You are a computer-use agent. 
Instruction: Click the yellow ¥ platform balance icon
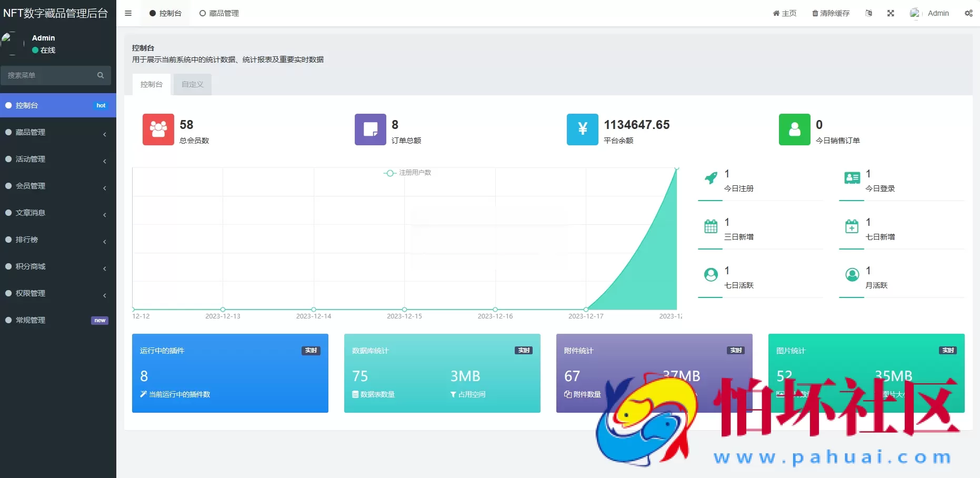pos(582,130)
